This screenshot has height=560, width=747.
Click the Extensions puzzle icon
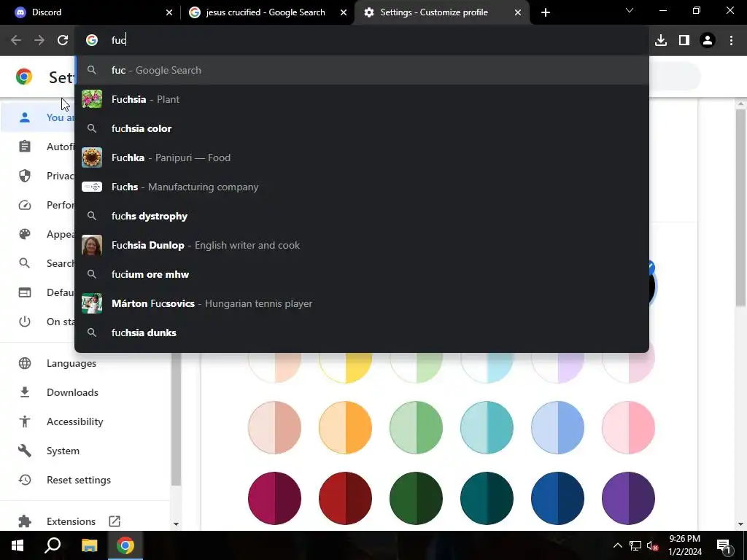25,521
